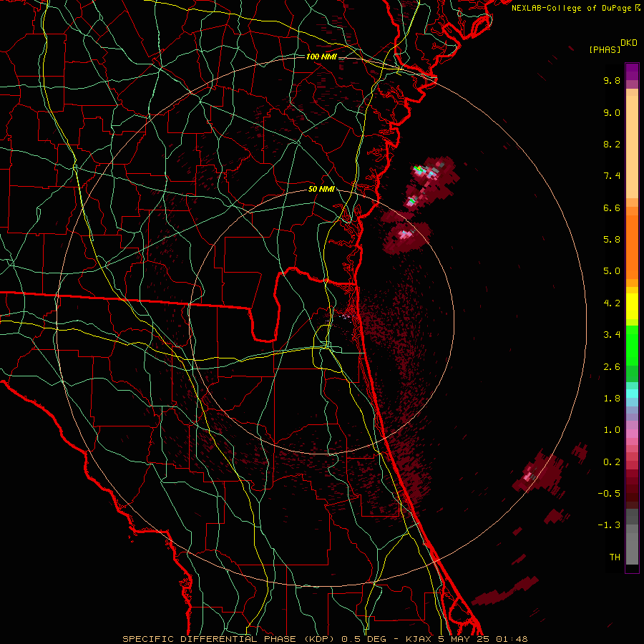Click the 9.0 value on color scale
The width and height of the screenshot is (644, 644).
coord(612,112)
